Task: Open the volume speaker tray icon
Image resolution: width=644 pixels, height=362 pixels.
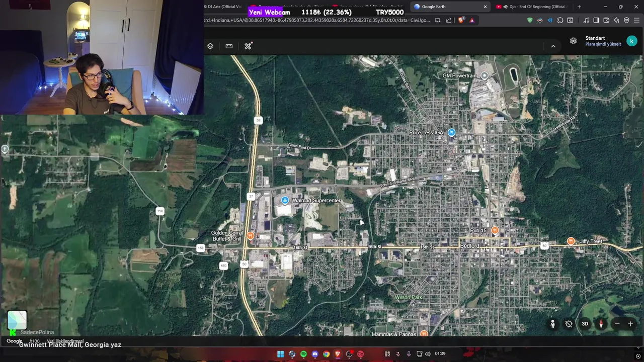Action: tap(428, 354)
